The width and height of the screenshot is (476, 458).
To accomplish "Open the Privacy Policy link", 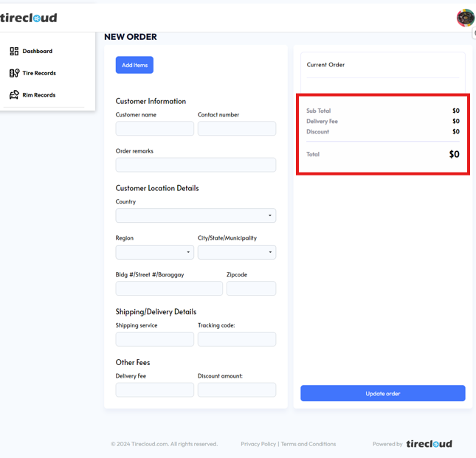I will [258, 444].
